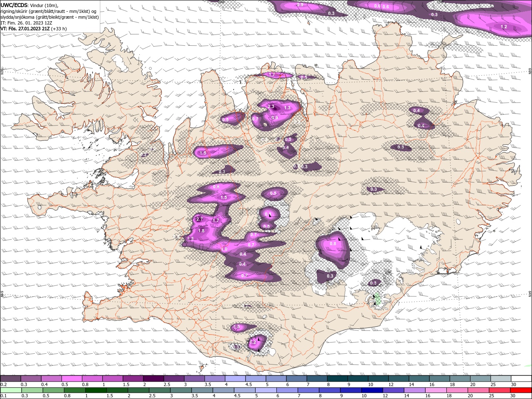532x399 pixels.
Task: Pick the red 30 rain legend swatch
Action: pyautogui.click(x=521, y=390)
